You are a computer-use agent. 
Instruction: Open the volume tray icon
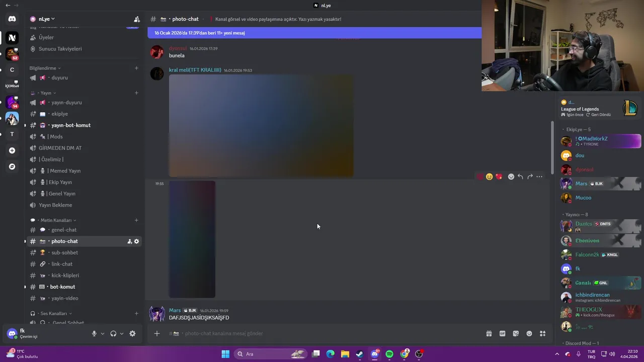click(x=612, y=354)
